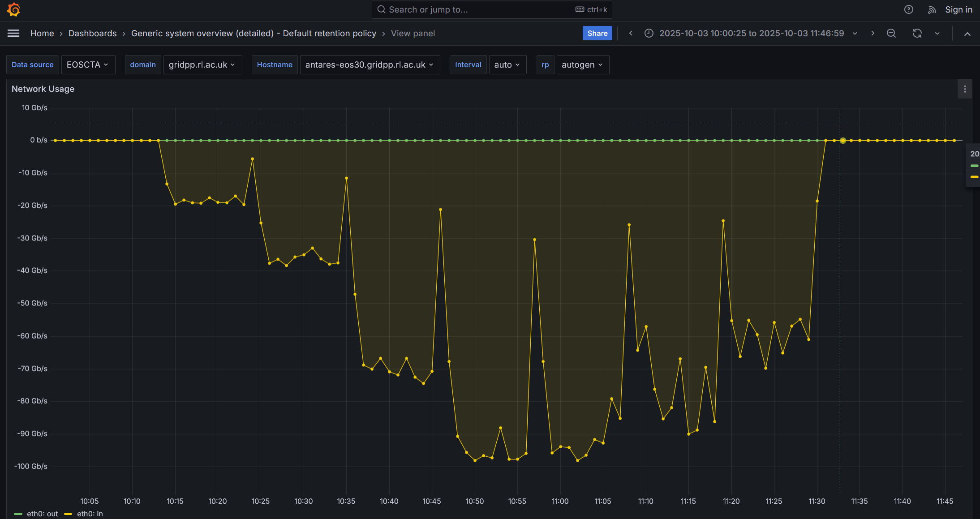The image size is (980, 519).
Task: Open the EOSCTA data source dropdown
Action: pyautogui.click(x=88, y=64)
